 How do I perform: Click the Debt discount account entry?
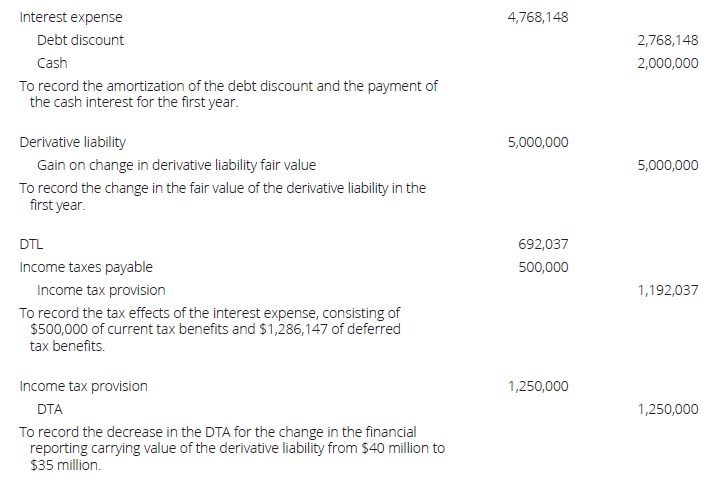click(81, 40)
